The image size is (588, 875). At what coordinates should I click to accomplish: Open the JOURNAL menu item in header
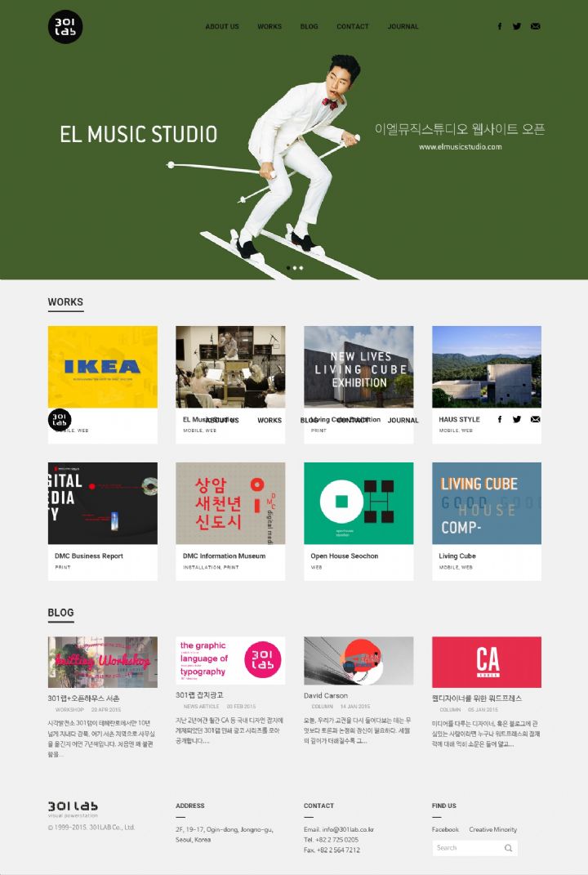point(403,26)
